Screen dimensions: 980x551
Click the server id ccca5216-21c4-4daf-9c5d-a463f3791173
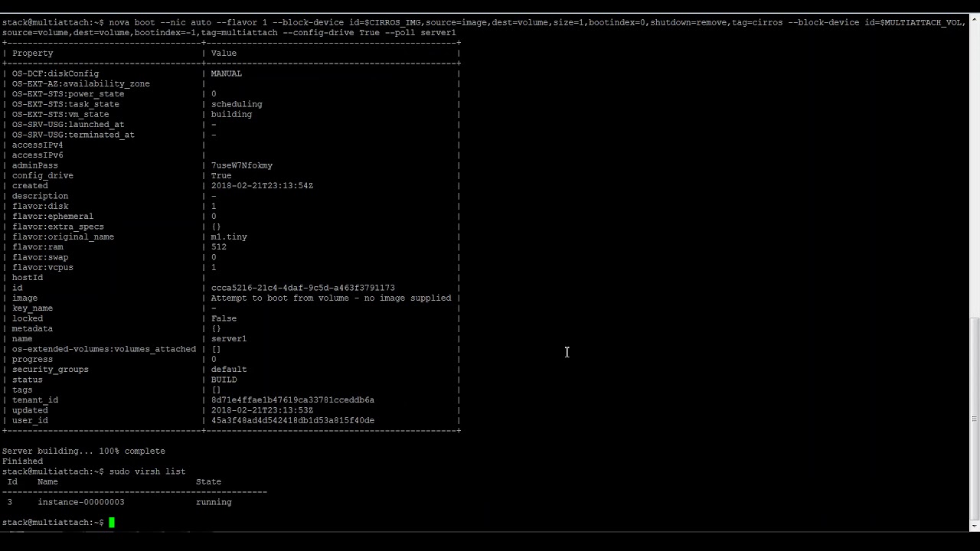point(303,288)
